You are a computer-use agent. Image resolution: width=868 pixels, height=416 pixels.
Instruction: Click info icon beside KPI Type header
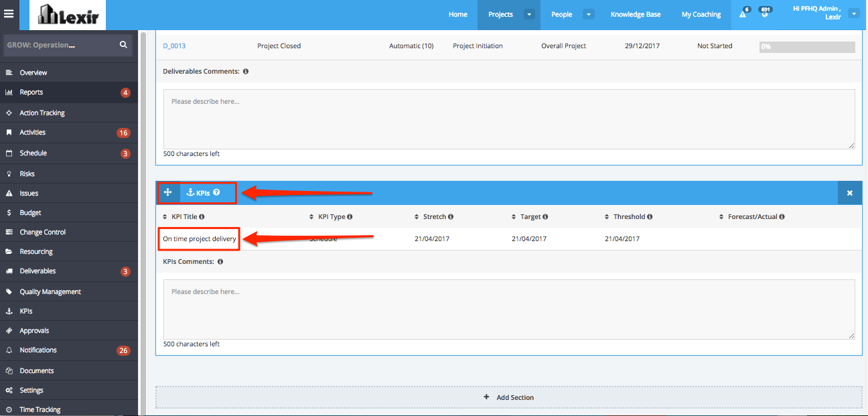click(x=350, y=217)
